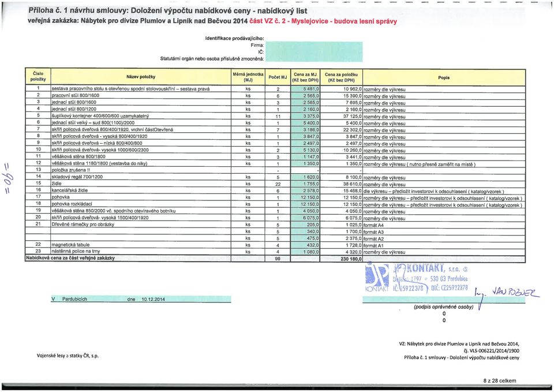Select item 'nástěnná police na trny'
The image size is (554, 392).
click(76, 251)
